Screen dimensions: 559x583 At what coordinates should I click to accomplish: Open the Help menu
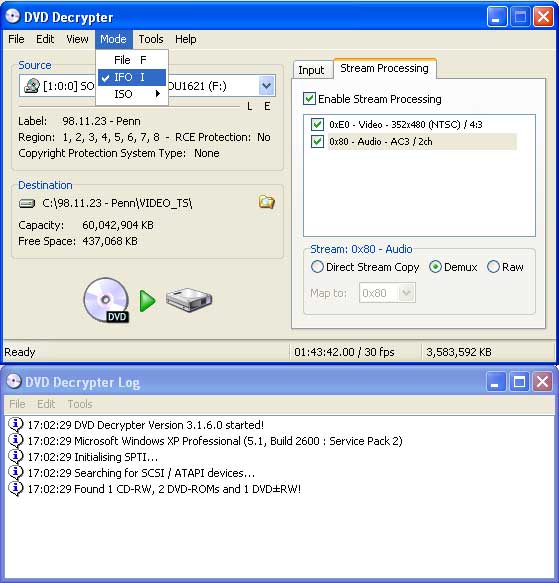coord(186,39)
